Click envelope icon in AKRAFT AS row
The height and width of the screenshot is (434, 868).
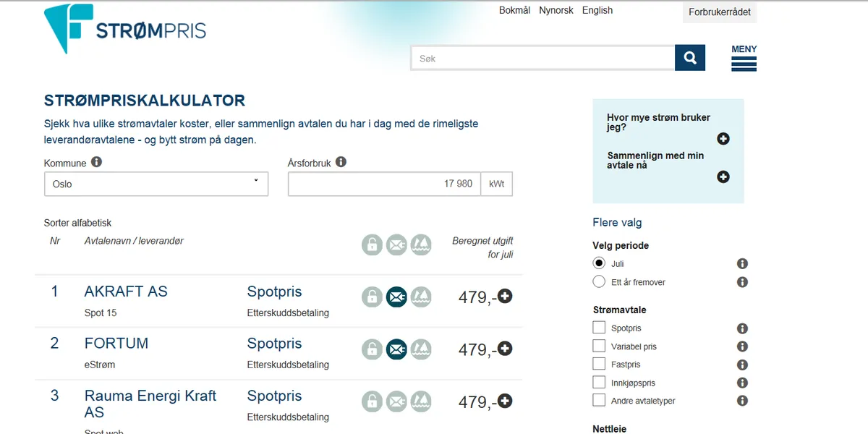(396, 297)
